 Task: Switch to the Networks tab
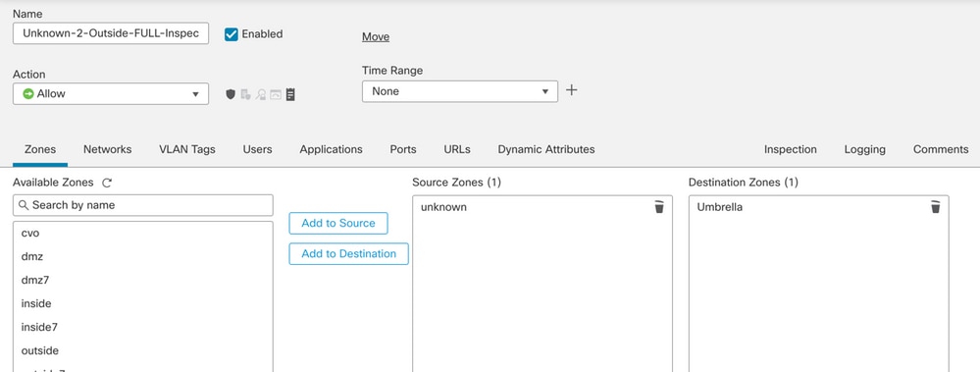pos(108,149)
